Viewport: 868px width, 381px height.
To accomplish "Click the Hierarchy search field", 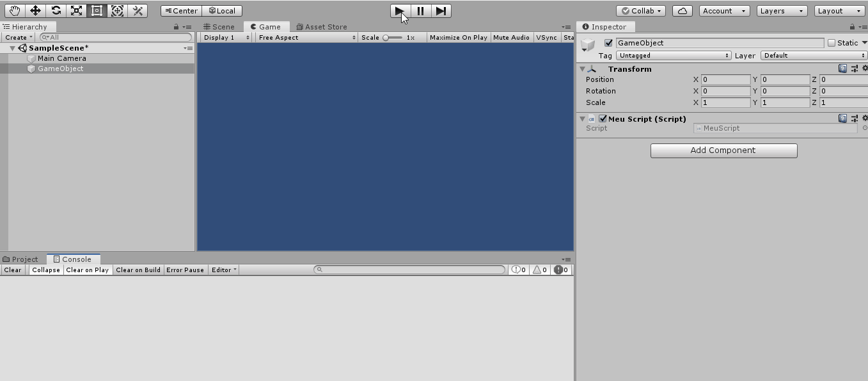I will tap(116, 37).
